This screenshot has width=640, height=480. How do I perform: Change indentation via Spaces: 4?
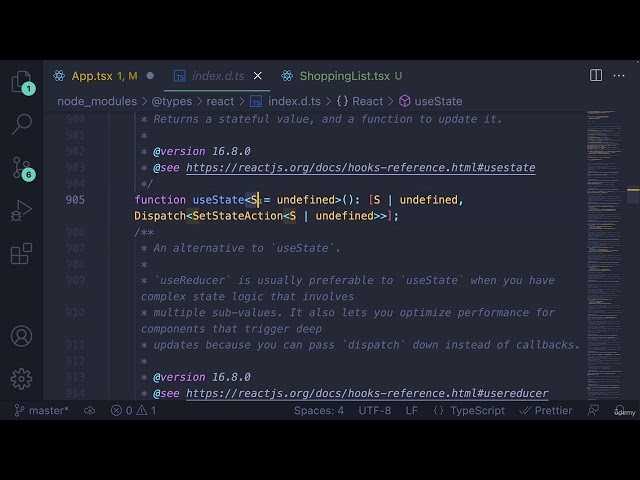(319, 411)
